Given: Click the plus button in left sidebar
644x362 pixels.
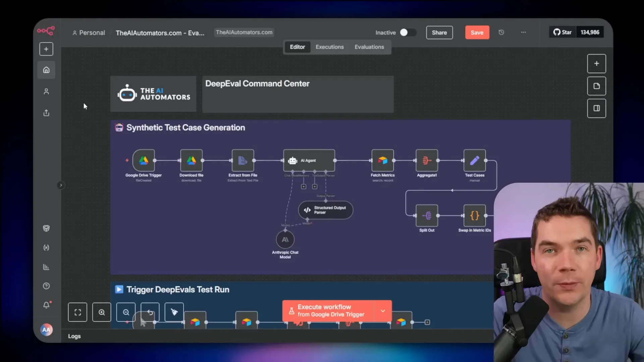Looking at the screenshot, I should pos(46,49).
